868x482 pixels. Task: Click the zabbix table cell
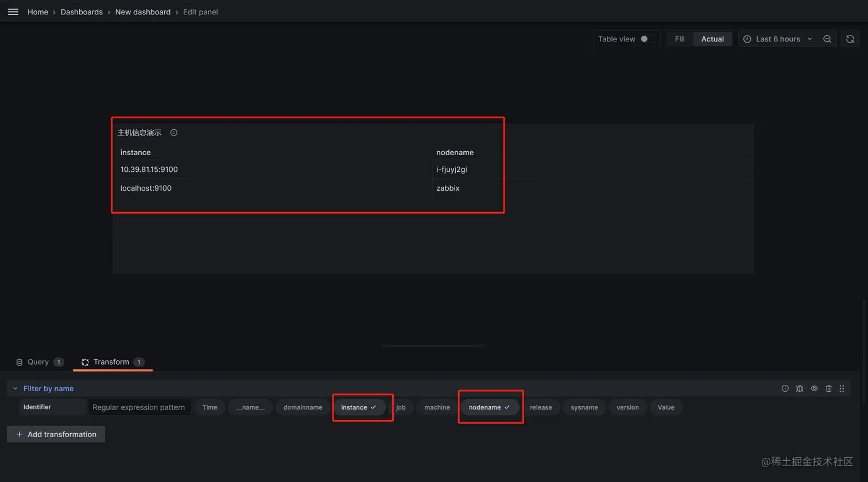tap(448, 188)
